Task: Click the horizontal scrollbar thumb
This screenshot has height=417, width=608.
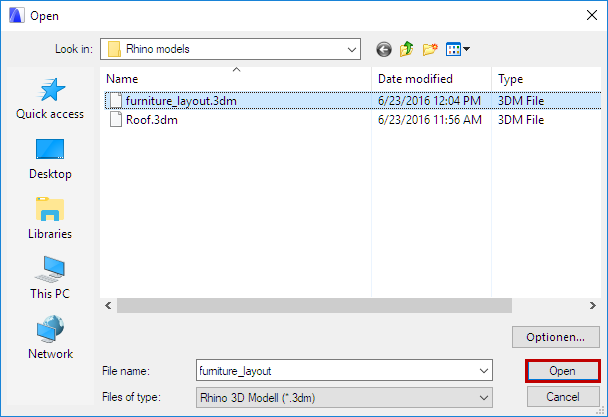Action: click(x=314, y=306)
